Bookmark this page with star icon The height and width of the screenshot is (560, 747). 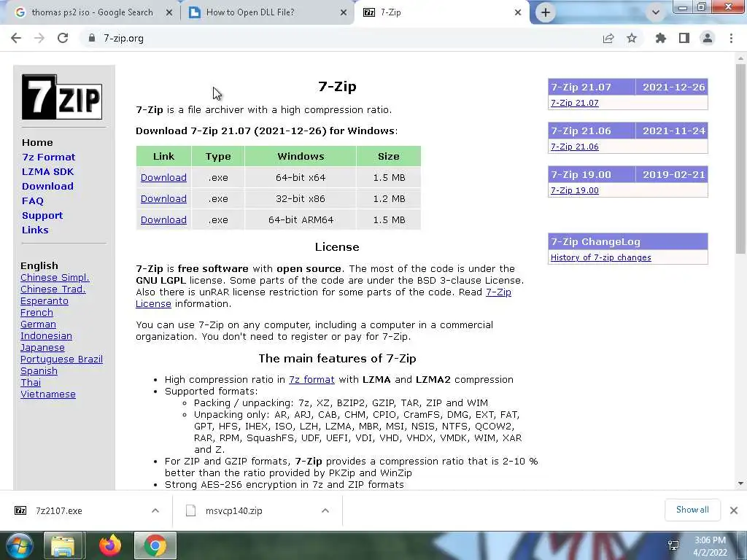[632, 38]
